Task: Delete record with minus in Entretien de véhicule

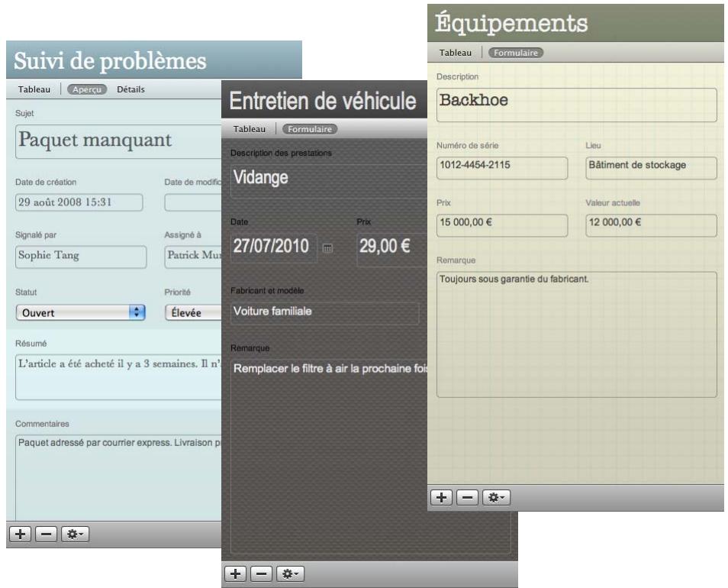Action: [x=262, y=574]
